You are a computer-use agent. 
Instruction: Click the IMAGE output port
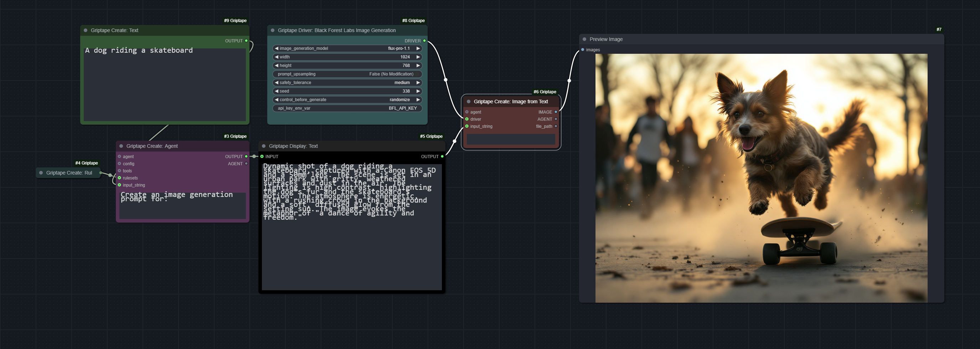tap(556, 112)
